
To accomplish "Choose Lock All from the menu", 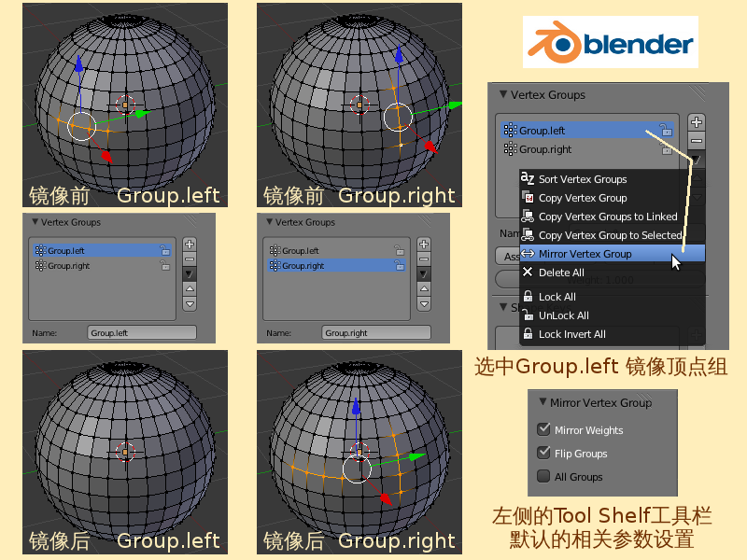I will pos(612,297).
